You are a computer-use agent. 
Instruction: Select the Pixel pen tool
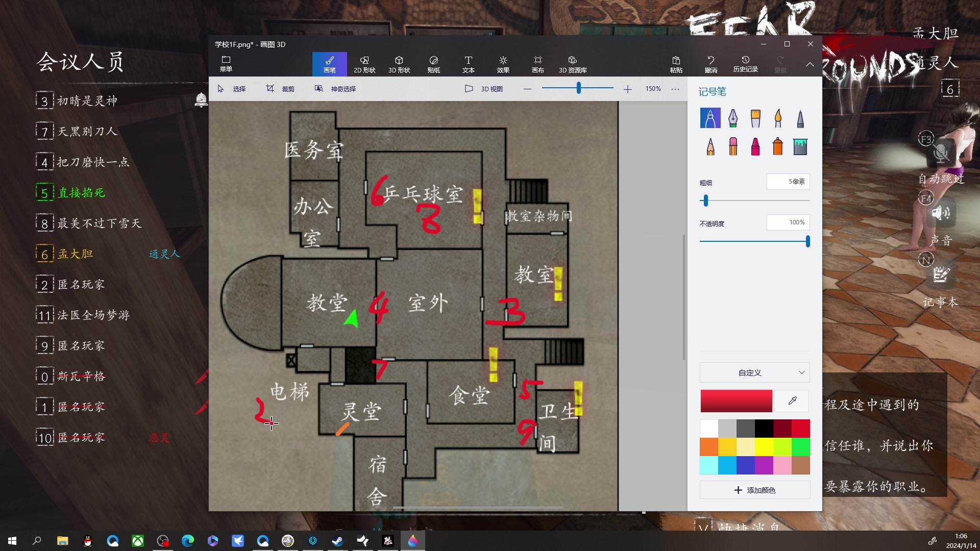800,118
